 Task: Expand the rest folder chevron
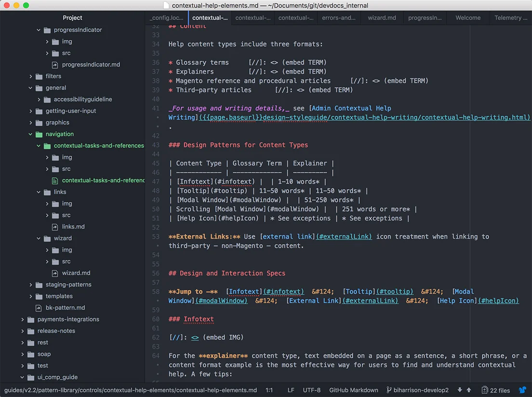click(x=22, y=342)
